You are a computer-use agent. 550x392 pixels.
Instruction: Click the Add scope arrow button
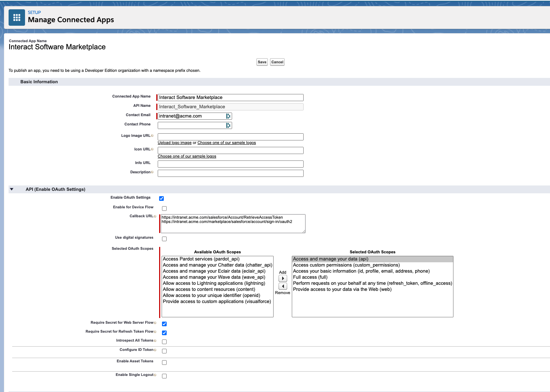point(283,278)
